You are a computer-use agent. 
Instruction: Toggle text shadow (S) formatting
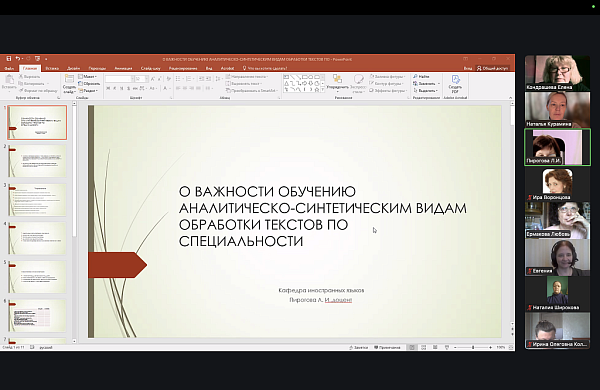click(x=128, y=88)
